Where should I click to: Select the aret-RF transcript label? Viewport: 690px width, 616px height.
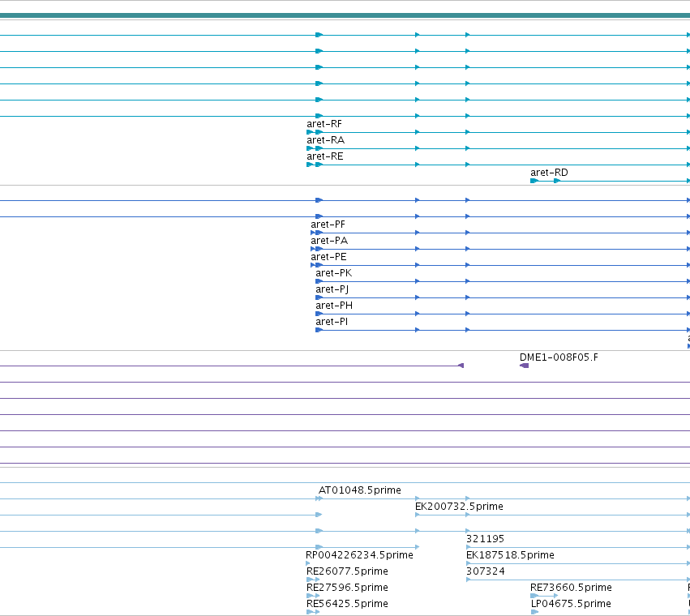coord(324,124)
